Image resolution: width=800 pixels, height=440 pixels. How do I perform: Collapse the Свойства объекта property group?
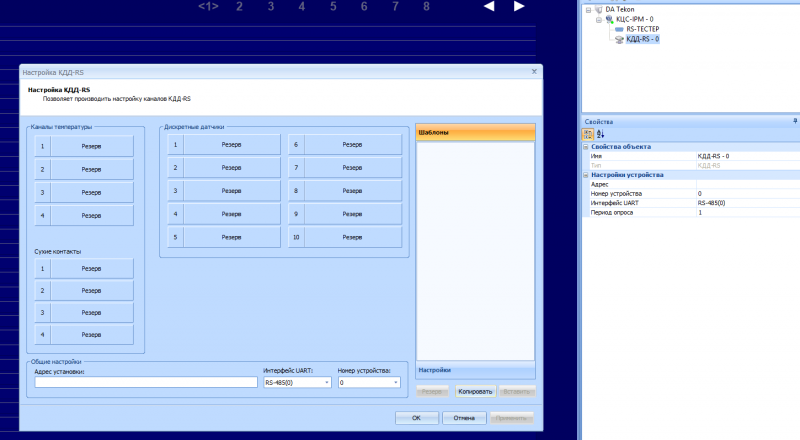click(585, 147)
